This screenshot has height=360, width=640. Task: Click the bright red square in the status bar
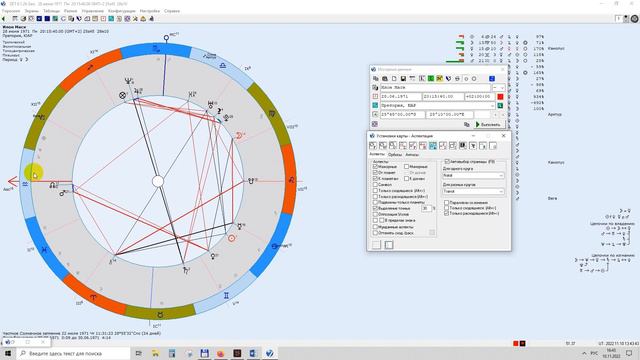pyautogui.click(x=516, y=344)
